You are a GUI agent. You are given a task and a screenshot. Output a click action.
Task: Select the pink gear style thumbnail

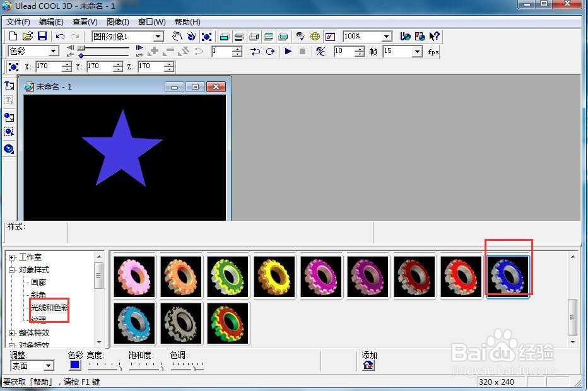(x=134, y=277)
